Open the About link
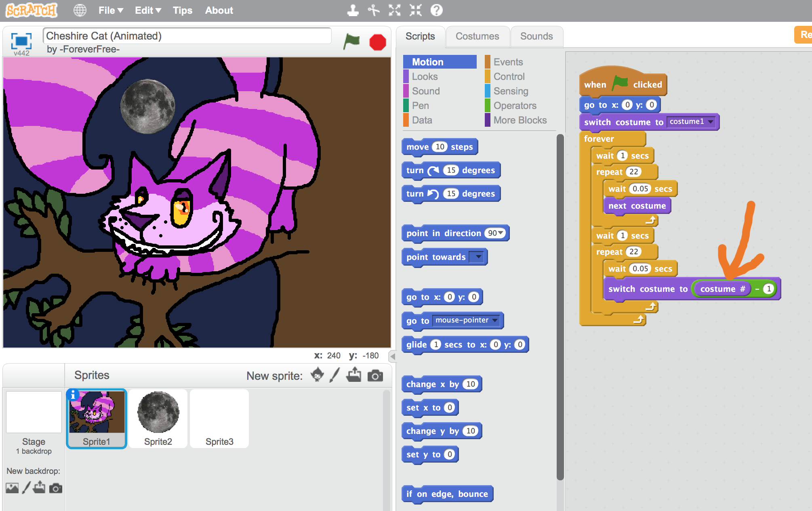 click(x=219, y=10)
